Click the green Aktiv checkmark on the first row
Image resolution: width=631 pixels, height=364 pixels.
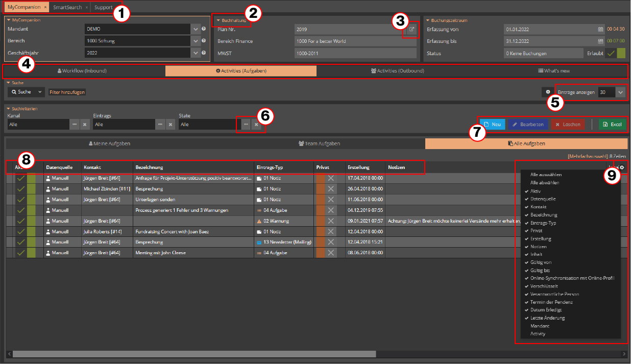(x=20, y=178)
